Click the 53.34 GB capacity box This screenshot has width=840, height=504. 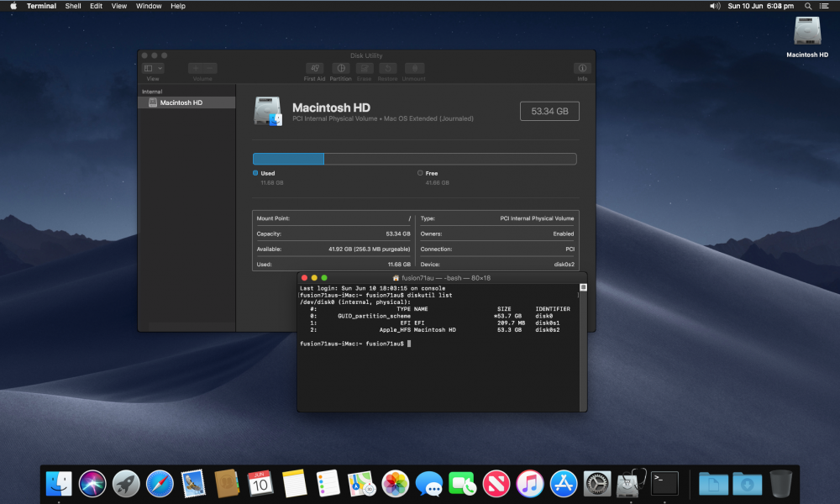click(549, 112)
